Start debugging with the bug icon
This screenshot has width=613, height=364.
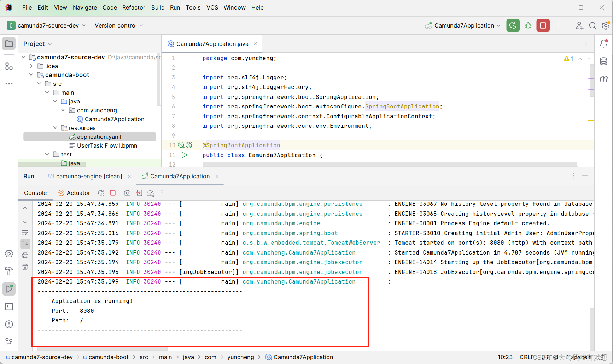coord(528,25)
